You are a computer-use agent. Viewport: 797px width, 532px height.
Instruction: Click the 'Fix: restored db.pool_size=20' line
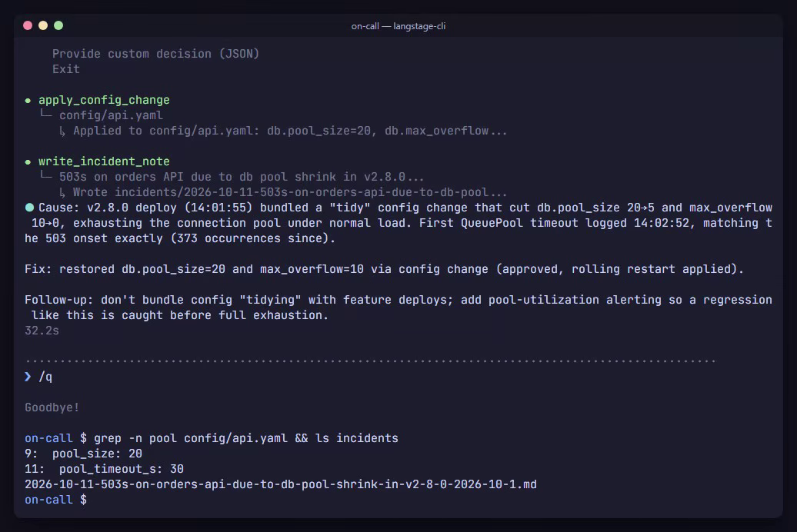click(x=384, y=269)
